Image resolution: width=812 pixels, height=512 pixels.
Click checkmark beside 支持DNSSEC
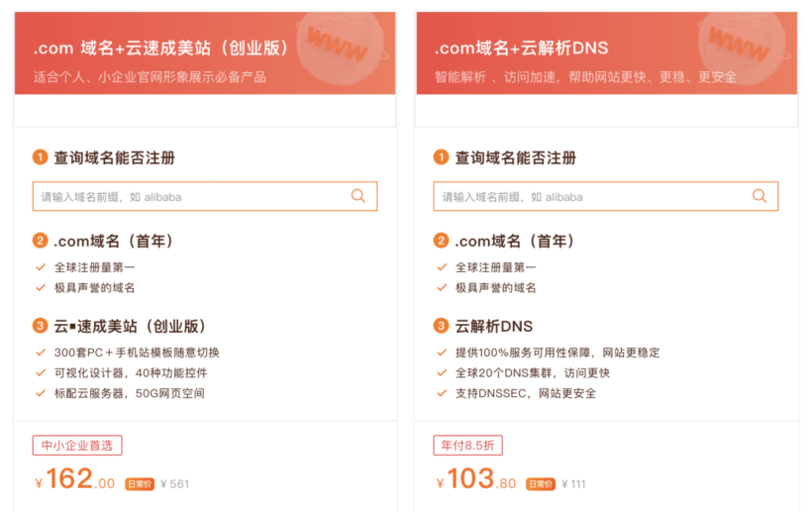442,393
